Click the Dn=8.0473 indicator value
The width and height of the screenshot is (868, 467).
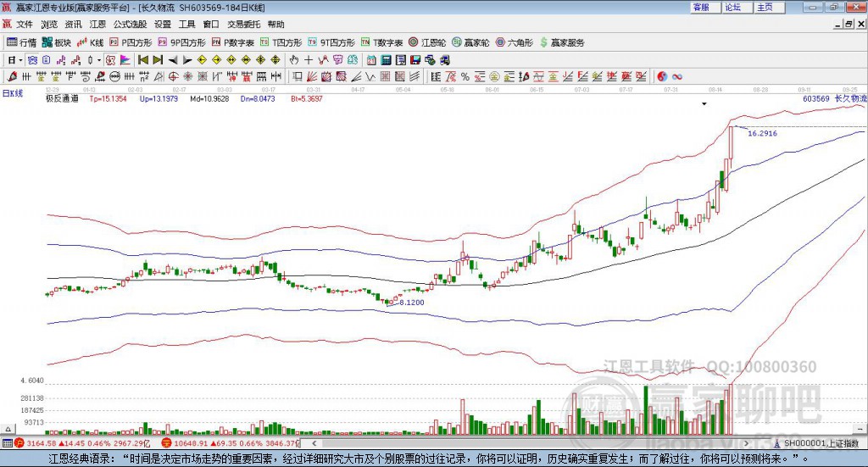tap(258, 98)
